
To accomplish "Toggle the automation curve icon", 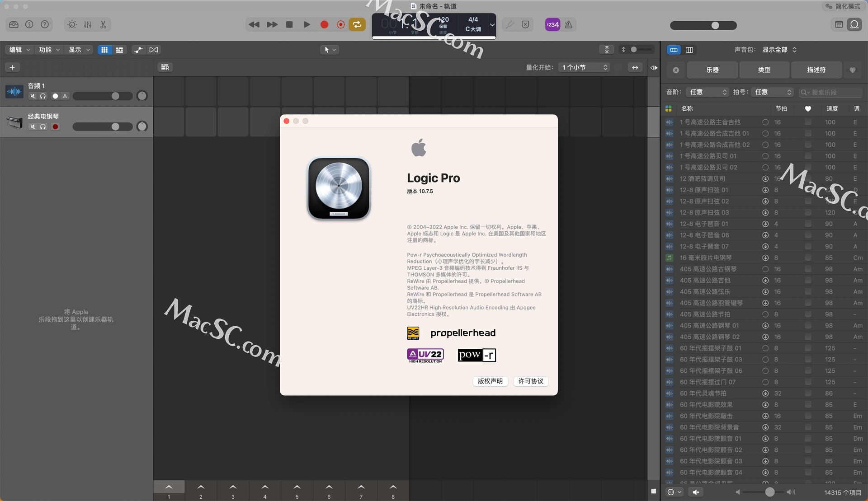I will click(138, 50).
